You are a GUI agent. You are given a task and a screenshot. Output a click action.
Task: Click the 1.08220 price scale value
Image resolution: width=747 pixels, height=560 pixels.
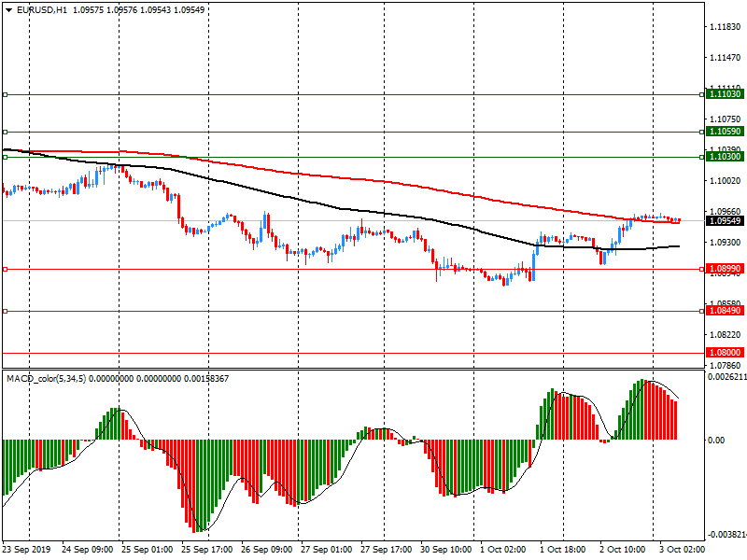point(726,335)
